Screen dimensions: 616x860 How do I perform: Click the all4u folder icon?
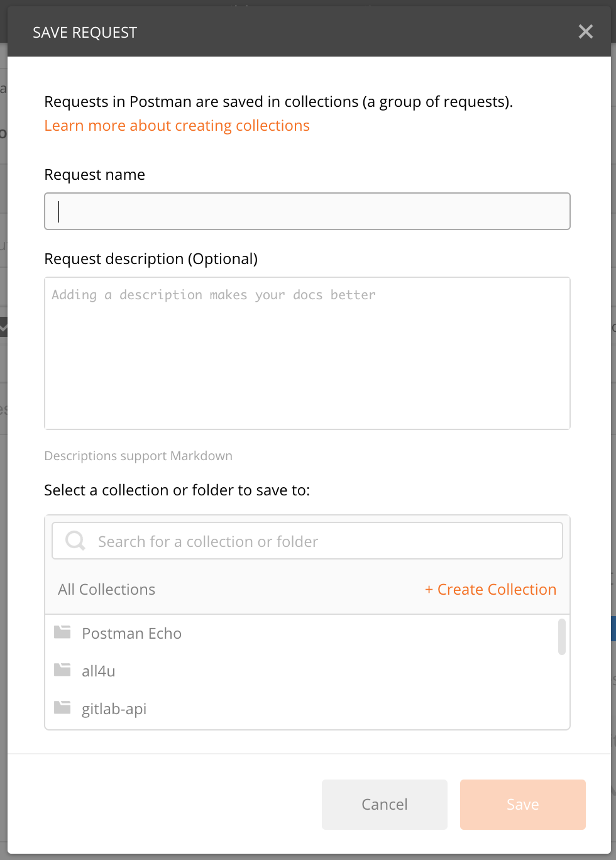(x=62, y=670)
